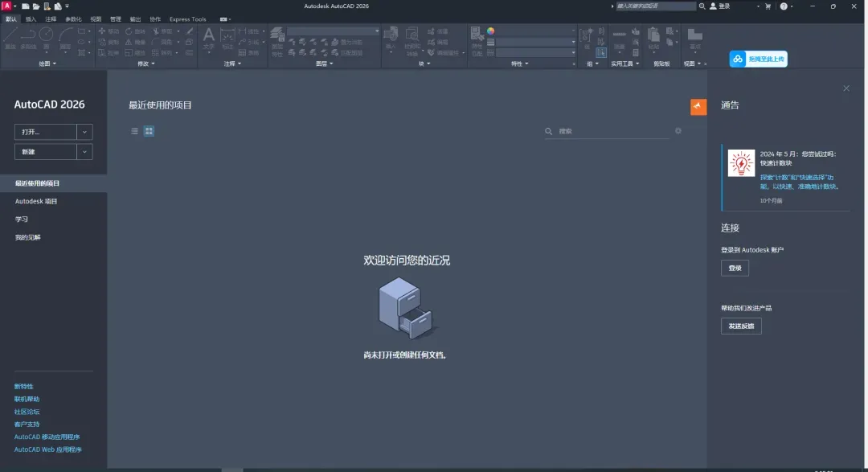Switch to the 视图 ribbon tab
The image size is (868, 472).
click(x=96, y=18)
